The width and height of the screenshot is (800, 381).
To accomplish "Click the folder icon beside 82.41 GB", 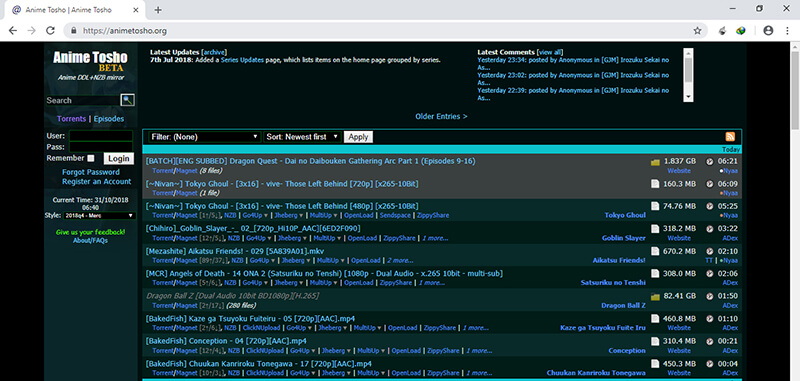I will pos(655,296).
